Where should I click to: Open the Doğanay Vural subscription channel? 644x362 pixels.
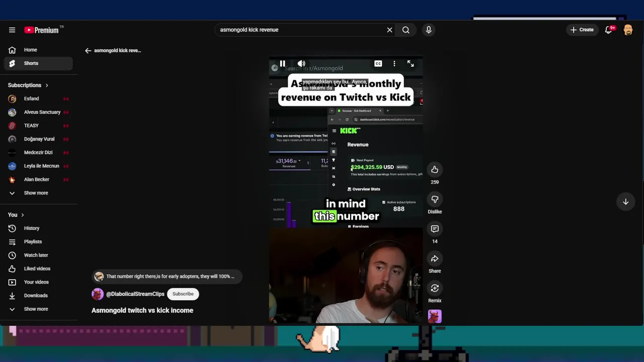pyautogui.click(x=38, y=139)
